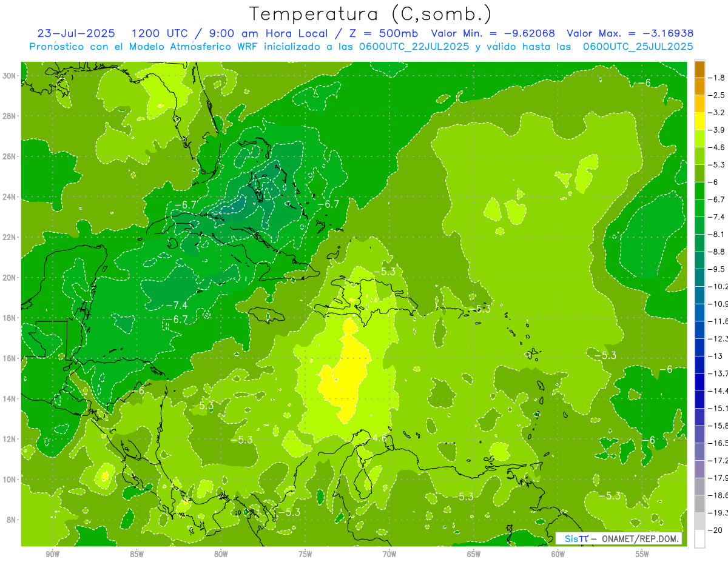This screenshot has width=728, height=562.
Task: Click the 85W longitude axis label
Action: 136,554
